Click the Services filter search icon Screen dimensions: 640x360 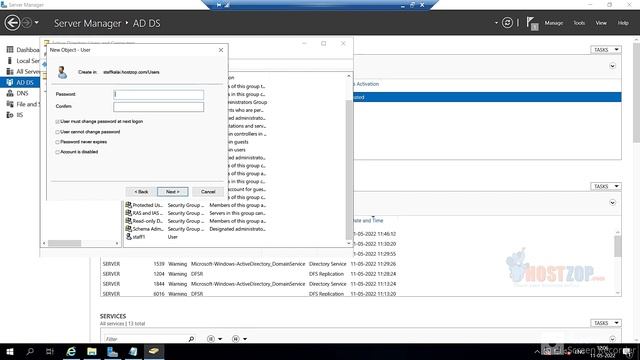[x=191, y=339]
